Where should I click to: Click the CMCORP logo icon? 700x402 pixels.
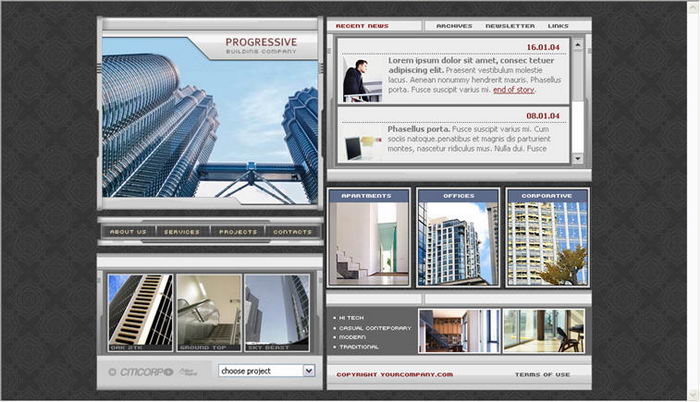[x=141, y=371]
